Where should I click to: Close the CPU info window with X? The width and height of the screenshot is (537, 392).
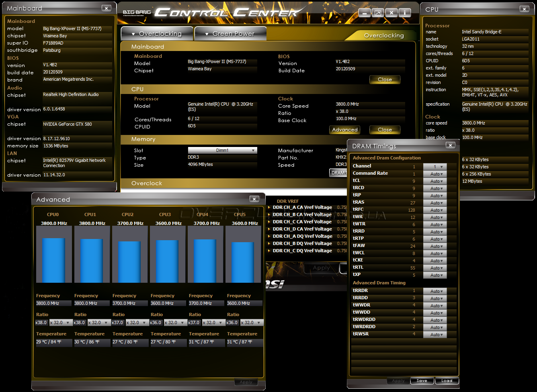point(524,9)
